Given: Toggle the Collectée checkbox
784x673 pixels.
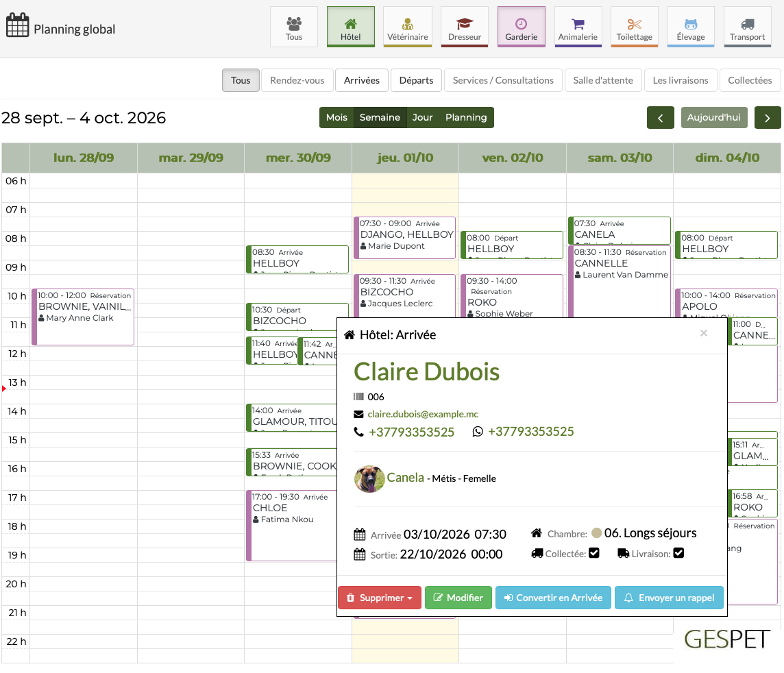Looking at the screenshot, I should coord(594,553).
